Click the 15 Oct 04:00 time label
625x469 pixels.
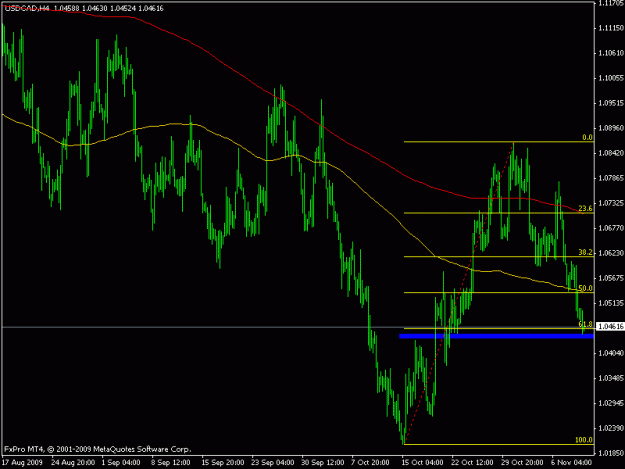tap(422, 463)
